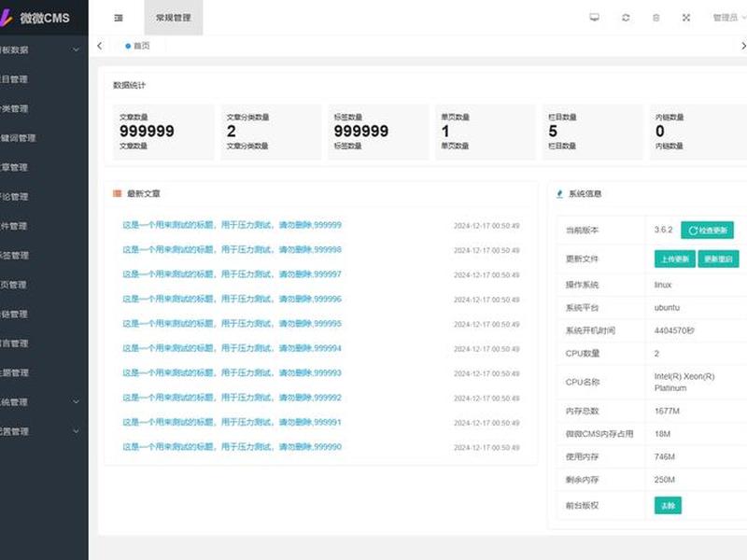Click the green button right of 上传更新
The image size is (747, 560).
[718, 259]
